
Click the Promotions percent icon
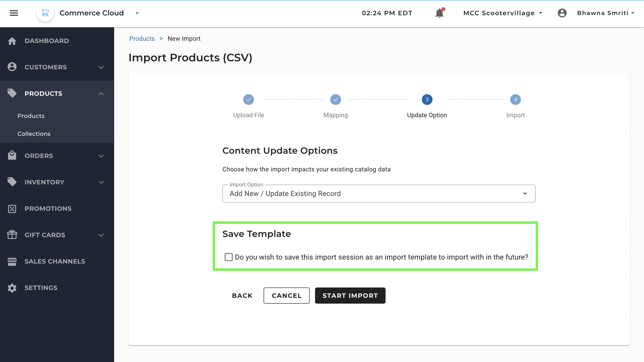[x=12, y=209]
